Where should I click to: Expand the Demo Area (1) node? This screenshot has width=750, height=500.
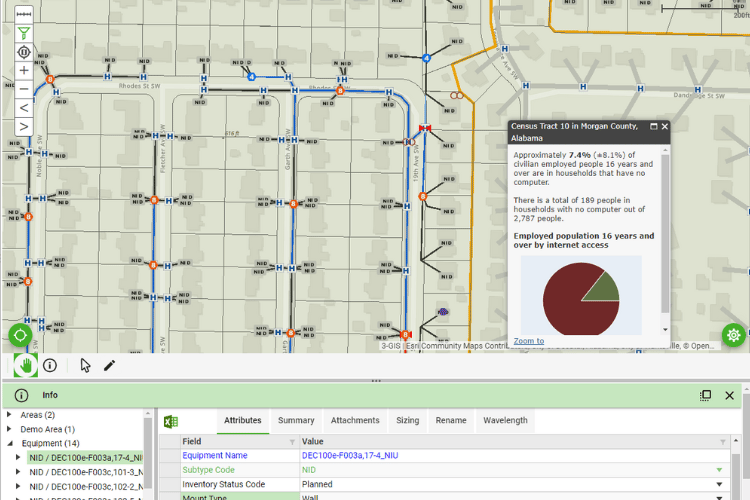click(x=9, y=429)
